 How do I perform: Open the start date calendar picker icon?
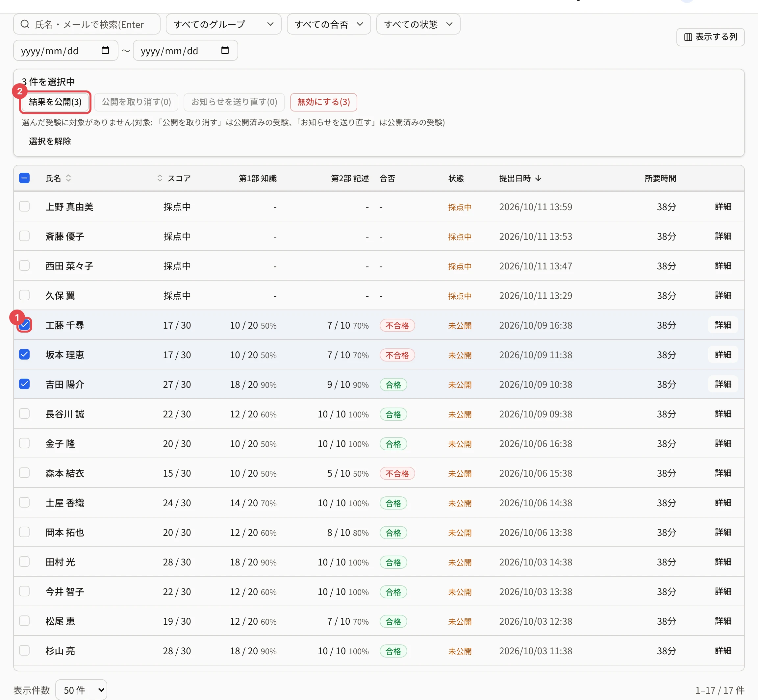click(x=105, y=50)
